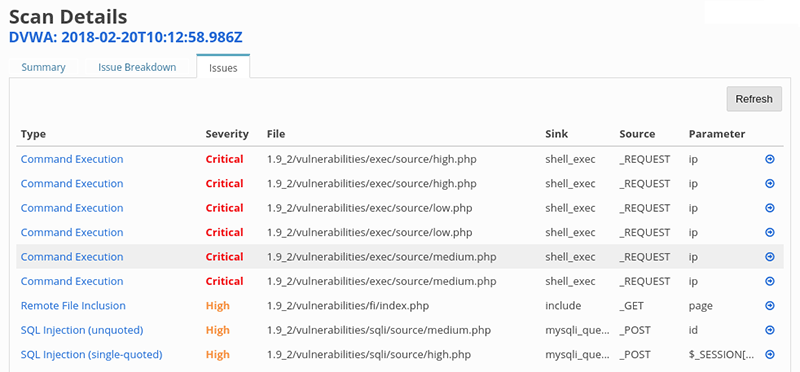800x372 pixels.
Task: Open details arrow for first high.php issue
Action: pyautogui.click(x=770, y=159)
